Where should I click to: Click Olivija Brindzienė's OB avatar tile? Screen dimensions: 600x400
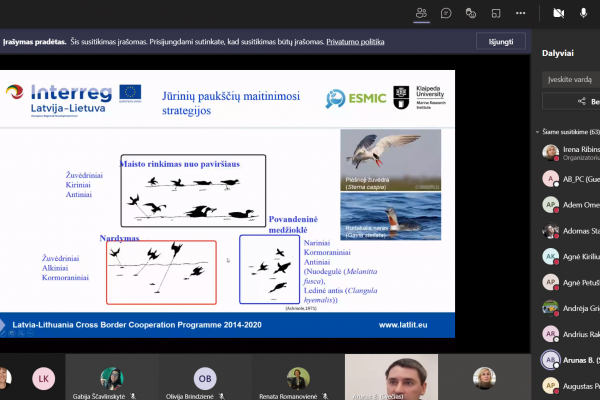coord(205,377)
